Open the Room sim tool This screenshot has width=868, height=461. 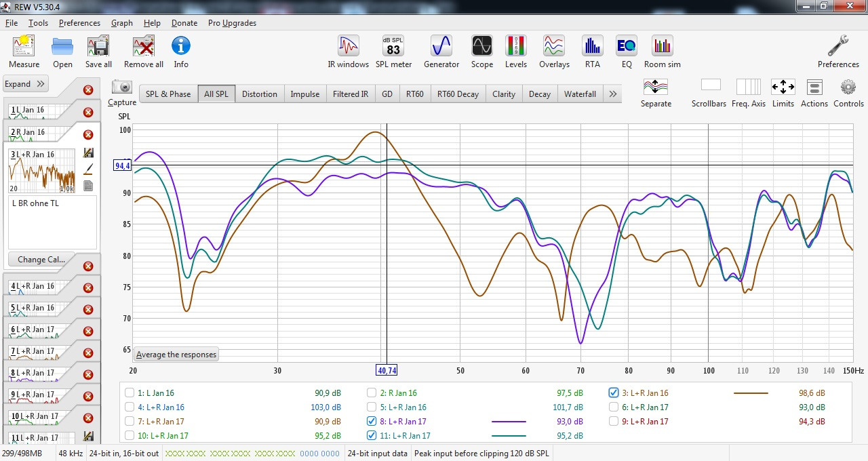click(x=662, y=52)
